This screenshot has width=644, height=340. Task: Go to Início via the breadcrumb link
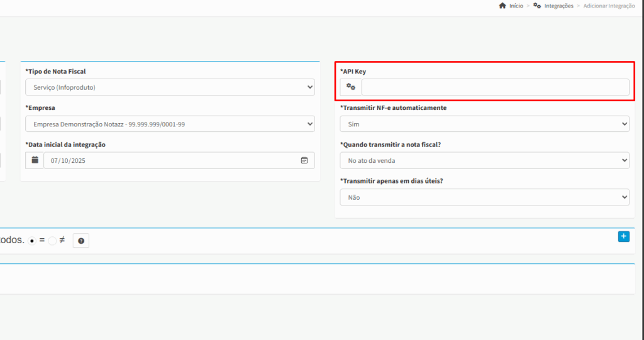tap(516, 6)
